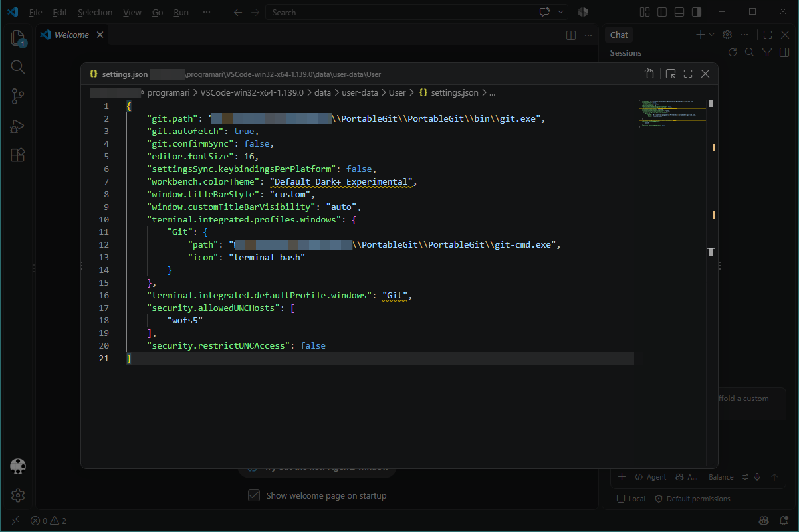Open the Selection menu

pos(95,12)
